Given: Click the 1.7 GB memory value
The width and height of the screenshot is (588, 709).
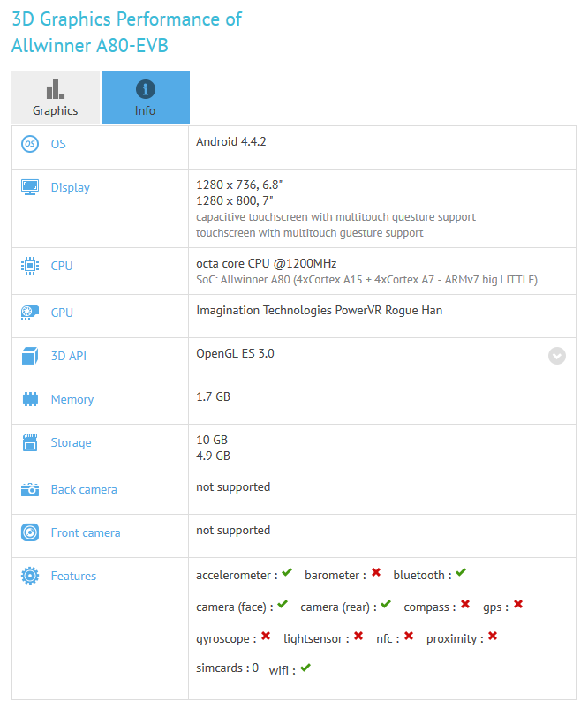Looking at the screenshot, I should [213, 397].
